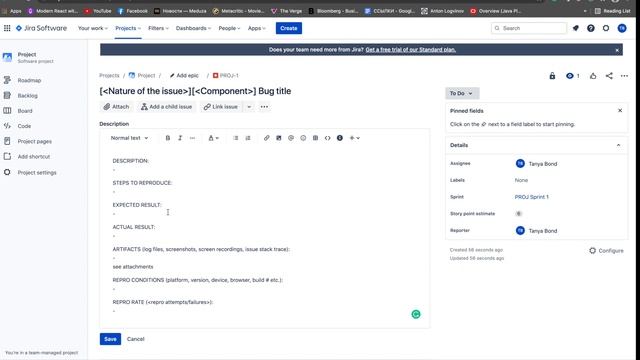Click the Add epic breadcrumb

pos(184,76)
